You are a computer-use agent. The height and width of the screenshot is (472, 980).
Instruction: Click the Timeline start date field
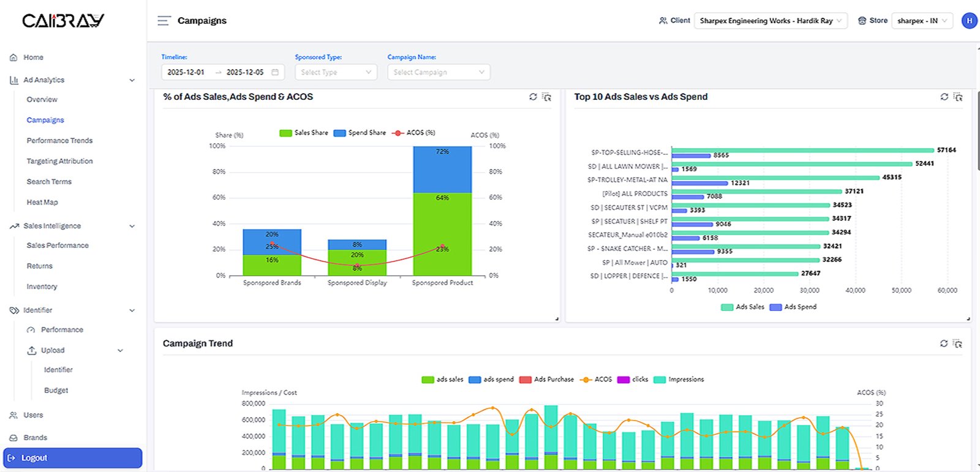pyautogui.click(x=186, y=72)
